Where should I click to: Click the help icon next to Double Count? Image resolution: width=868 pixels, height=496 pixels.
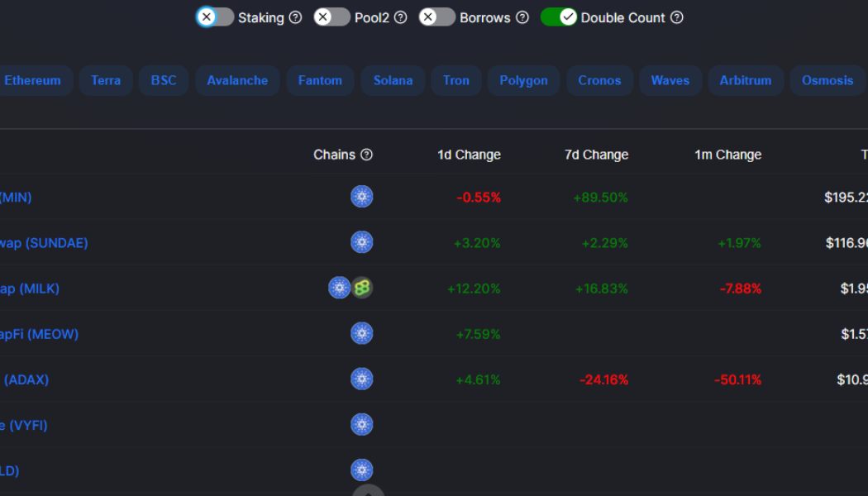click(677, 17)
